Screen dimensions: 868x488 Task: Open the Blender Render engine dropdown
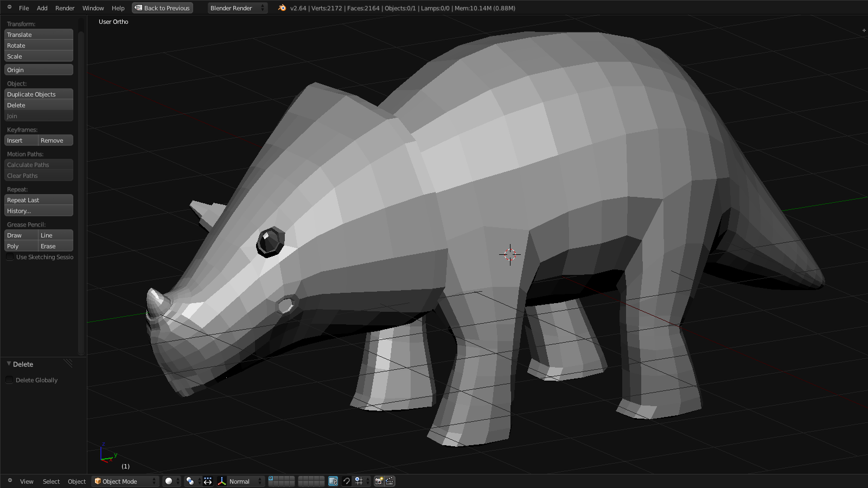(x=237, y=8)
